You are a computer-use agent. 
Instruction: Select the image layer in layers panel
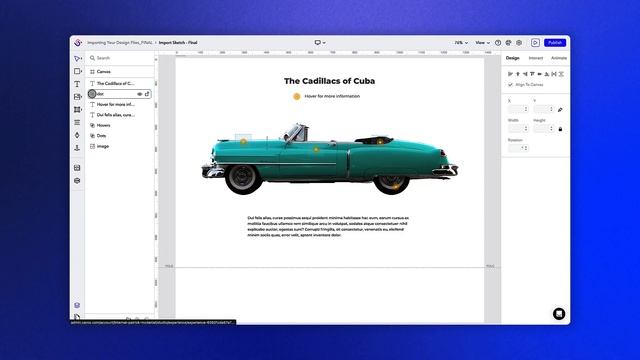tap(120, 146)
